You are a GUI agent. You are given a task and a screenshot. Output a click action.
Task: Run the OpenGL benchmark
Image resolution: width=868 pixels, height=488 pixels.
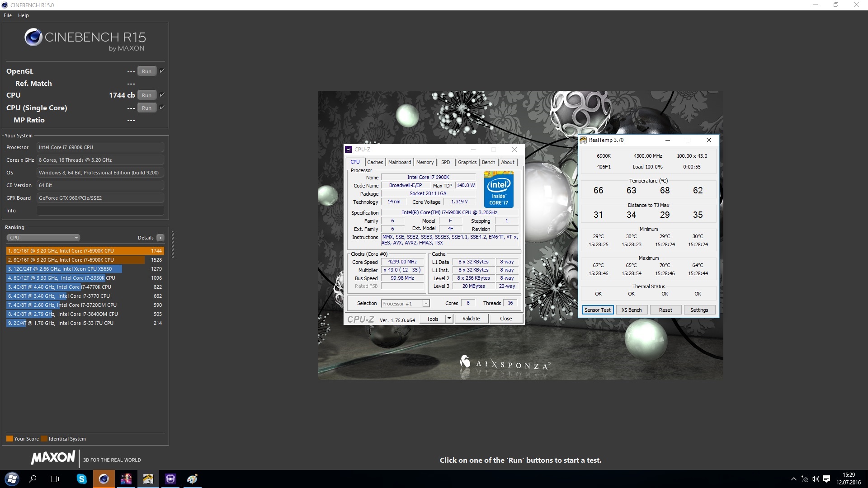coord(146,71)
